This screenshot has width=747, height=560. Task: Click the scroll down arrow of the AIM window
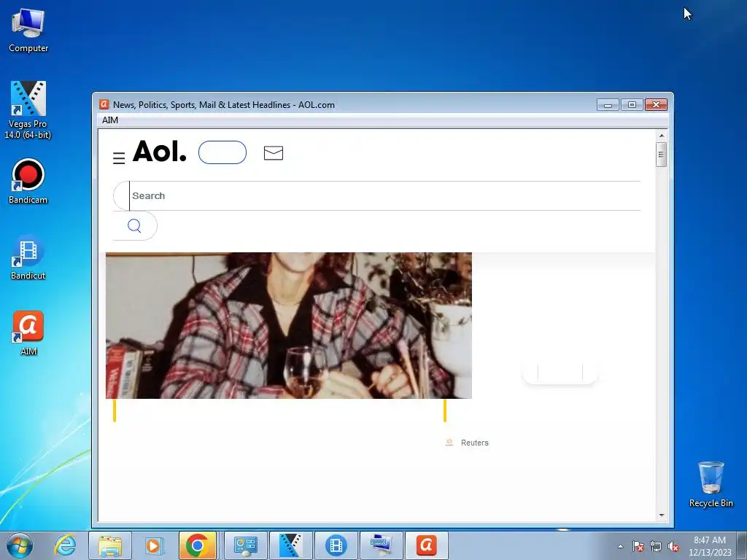pyautogui.click(x=661, y=516)
